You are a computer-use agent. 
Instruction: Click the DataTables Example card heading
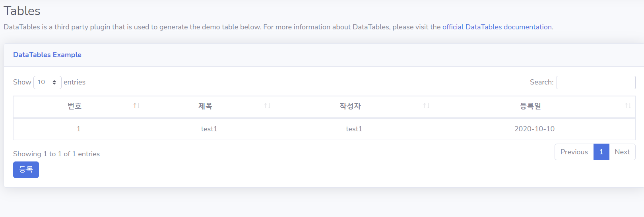pos(47,55)
